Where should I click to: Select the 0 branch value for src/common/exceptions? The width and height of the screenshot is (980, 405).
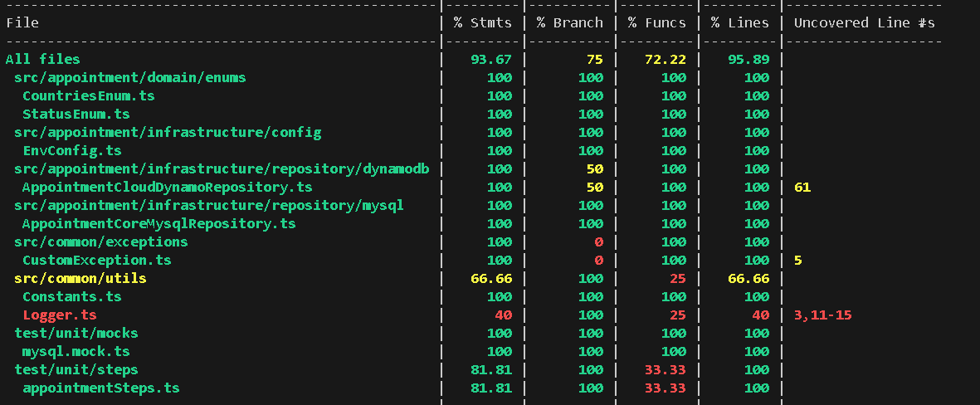click(599, 242)
